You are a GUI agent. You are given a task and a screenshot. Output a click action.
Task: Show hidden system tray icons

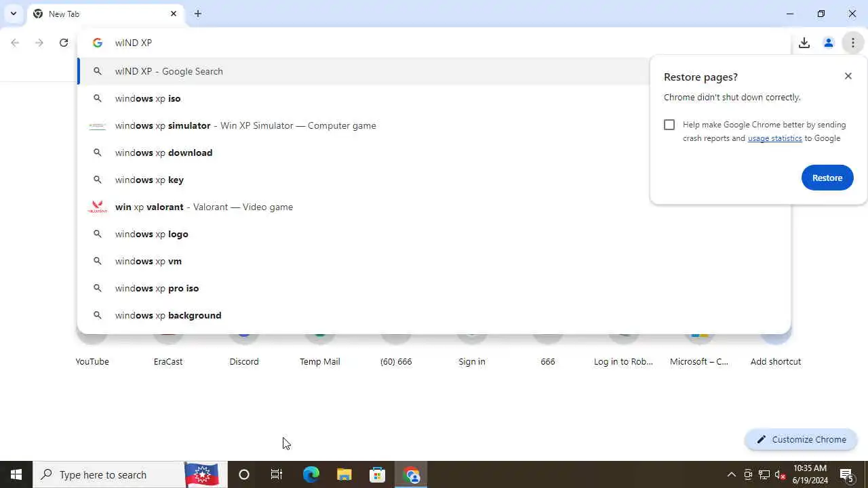tap(731, 474)
